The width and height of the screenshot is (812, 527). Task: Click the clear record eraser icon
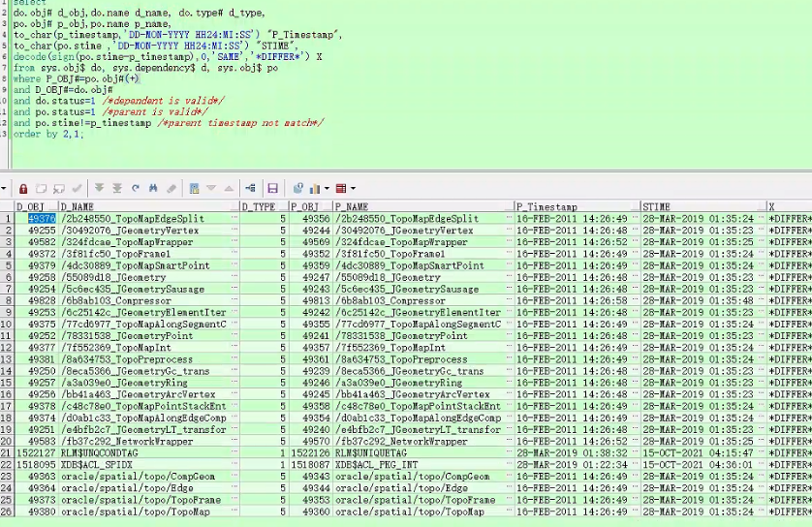click(x=172, y=189)
